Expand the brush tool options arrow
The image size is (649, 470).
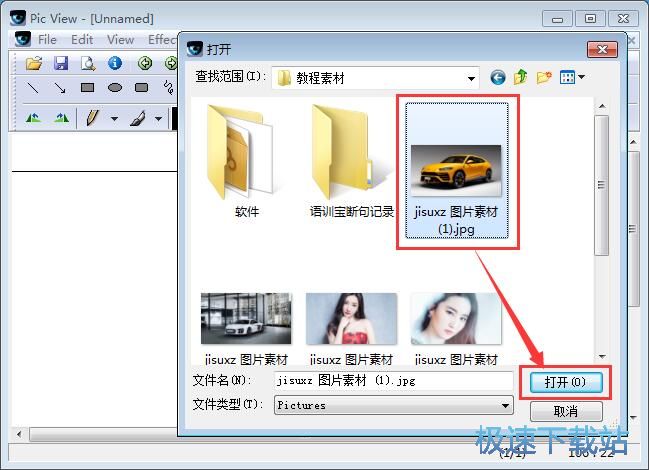coord(158,119)
